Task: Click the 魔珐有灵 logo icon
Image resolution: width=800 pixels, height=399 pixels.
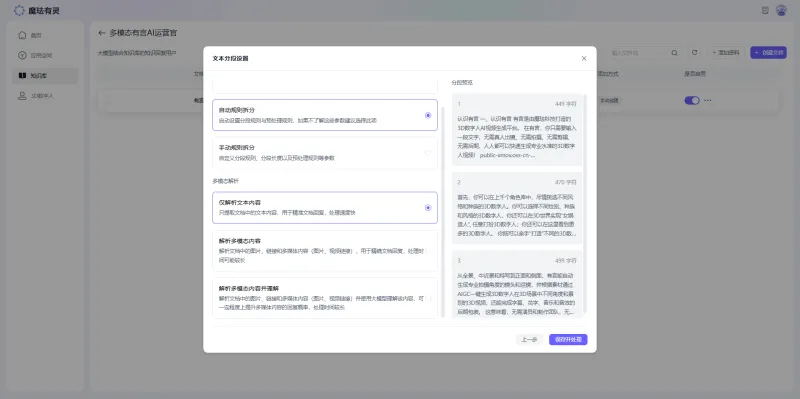Action: click(x=19, y=10)
